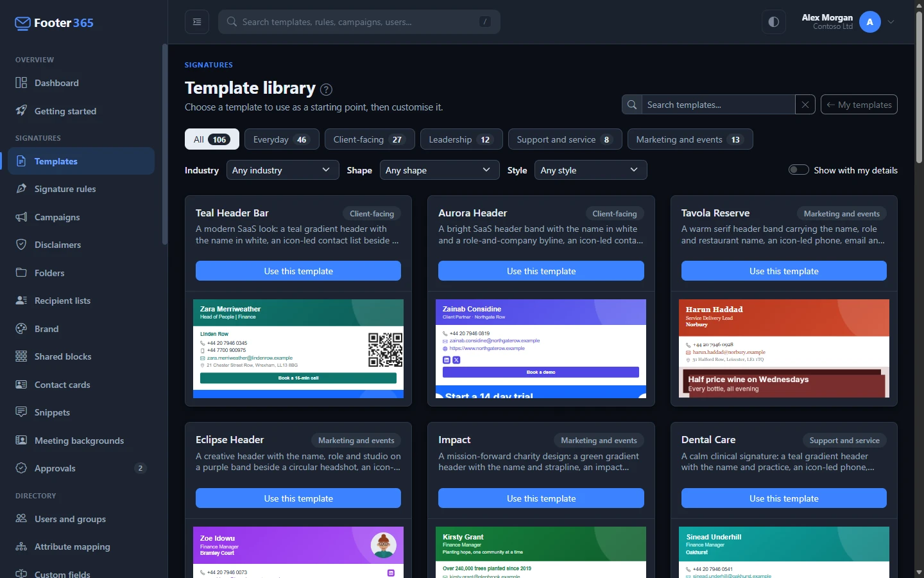924x578 pixels.
Task: Use the Teal Header Bar template
Action: point(298,271)
